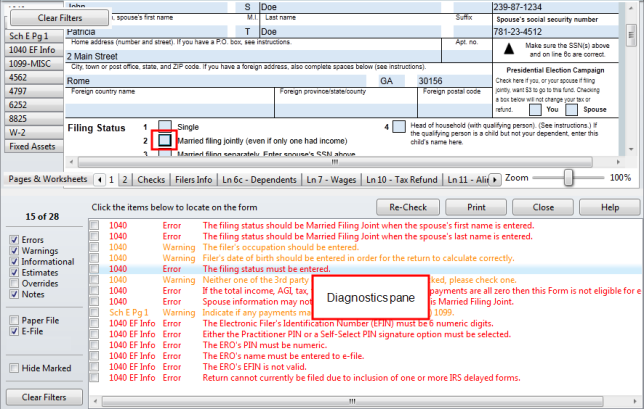Open diagnostics Help
Viewport: 644px width, 409px height.
tap(610, 207)
